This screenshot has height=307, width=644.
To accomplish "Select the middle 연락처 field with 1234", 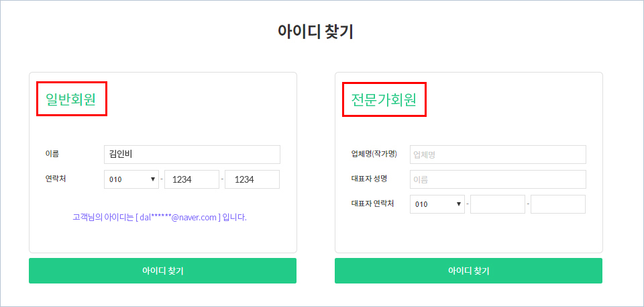I will 192,179.
